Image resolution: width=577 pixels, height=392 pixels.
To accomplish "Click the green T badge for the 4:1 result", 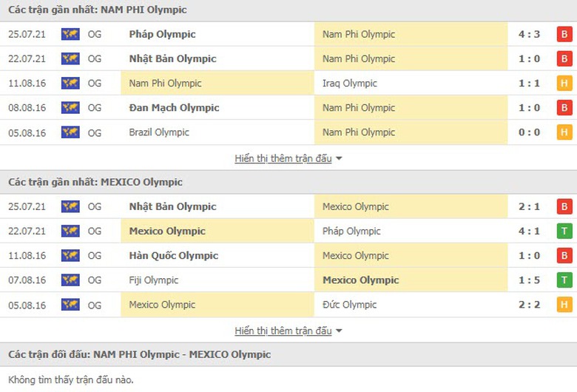I will tap(564, 231).
